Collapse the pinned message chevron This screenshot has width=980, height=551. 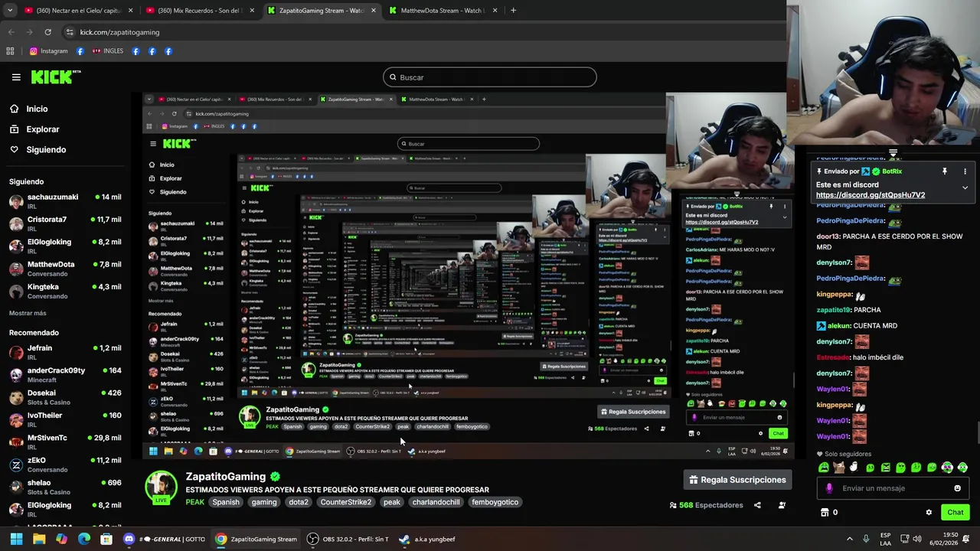965,187
